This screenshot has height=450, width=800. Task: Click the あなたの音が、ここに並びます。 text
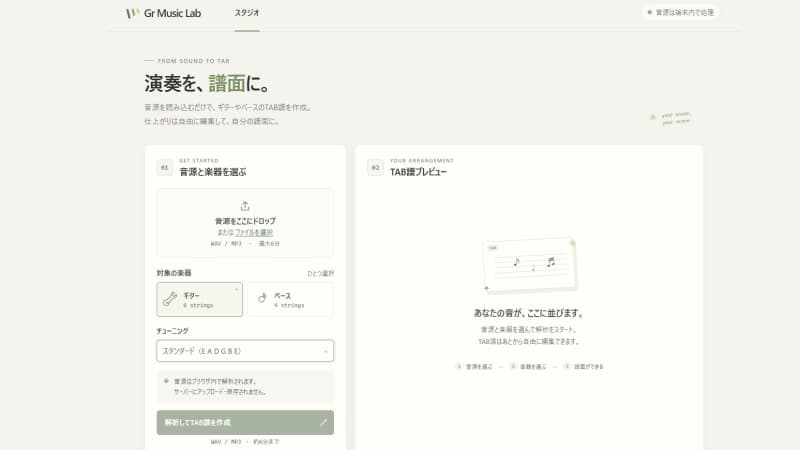[529, 313]
